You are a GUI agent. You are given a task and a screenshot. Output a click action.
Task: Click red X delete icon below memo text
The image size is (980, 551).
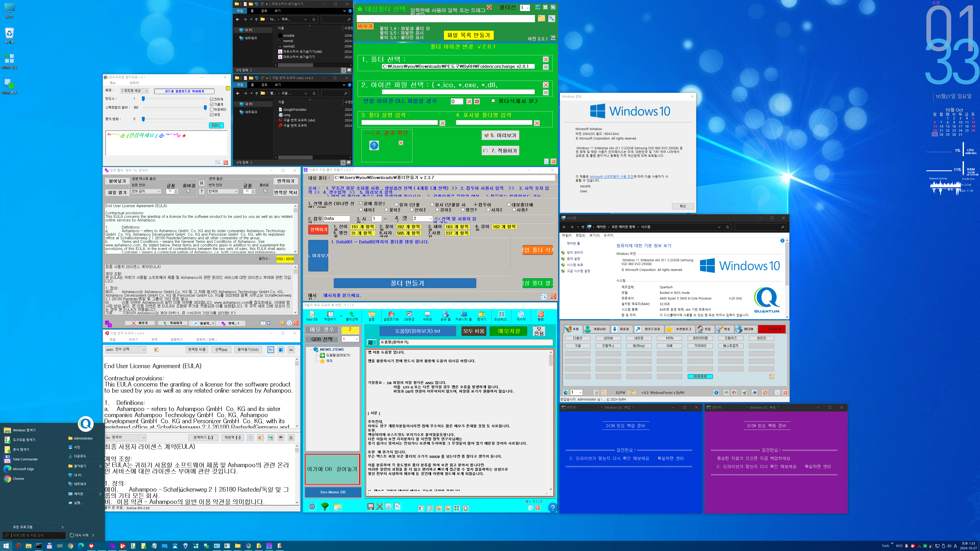380,507
